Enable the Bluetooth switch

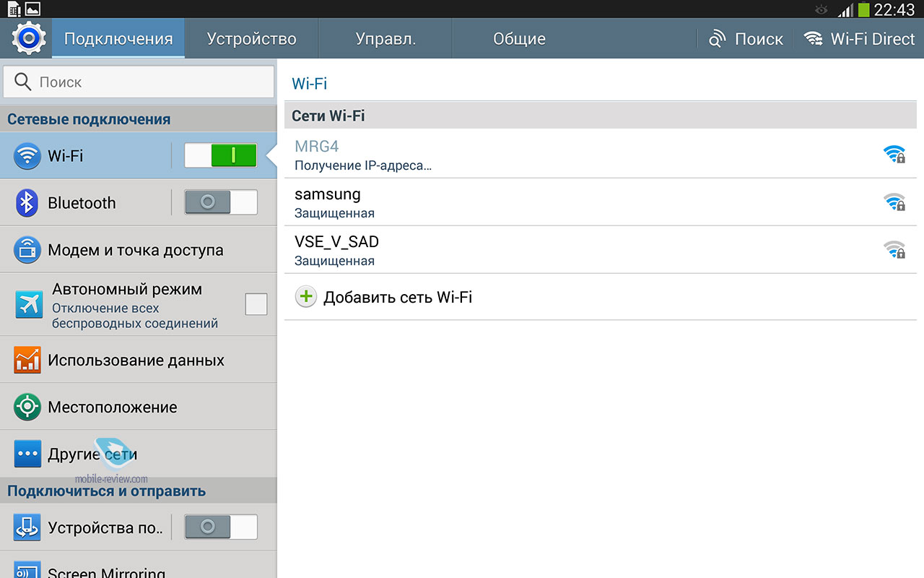[221, 202]
